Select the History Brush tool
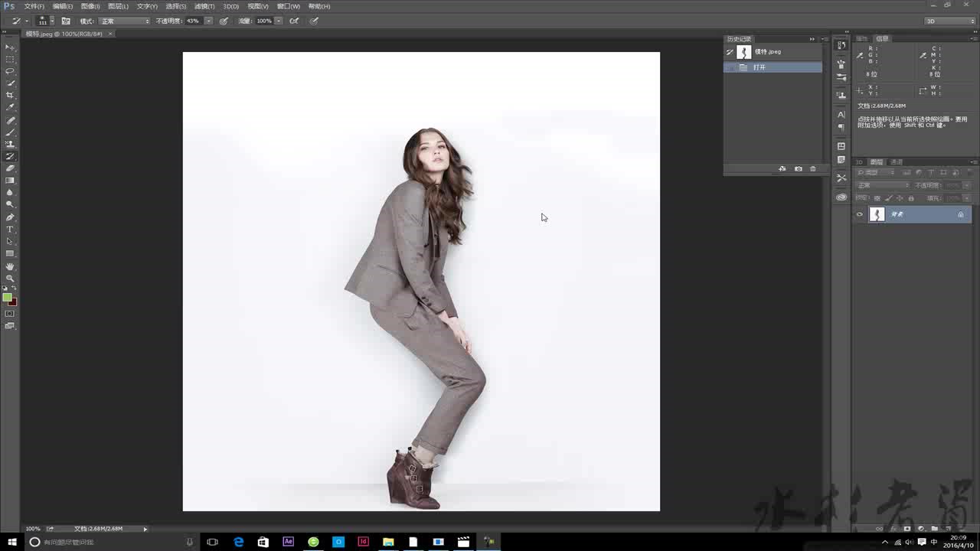 (10, 156)
